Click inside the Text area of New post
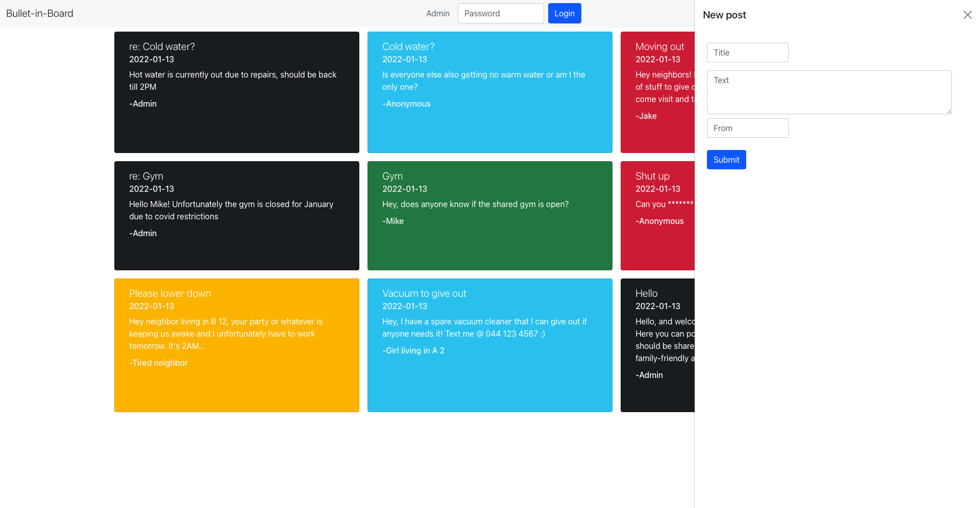Image resolution: width=980 pixels, height=508 pixels. pyautogui.click(x=828, y=92)
